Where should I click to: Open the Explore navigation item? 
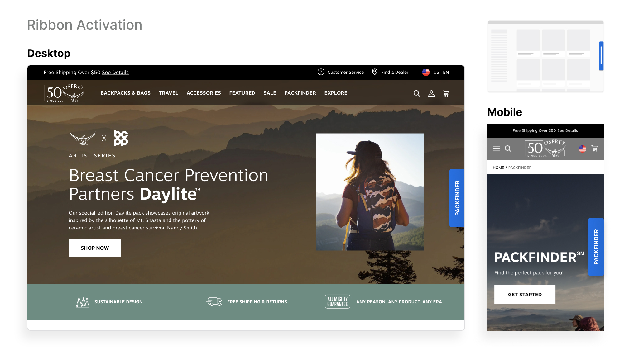click(x=335, y=93)
